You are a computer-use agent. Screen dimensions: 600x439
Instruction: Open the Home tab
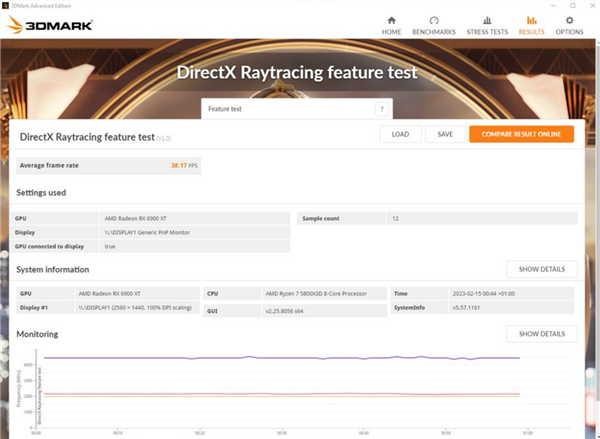click(391, 26)
